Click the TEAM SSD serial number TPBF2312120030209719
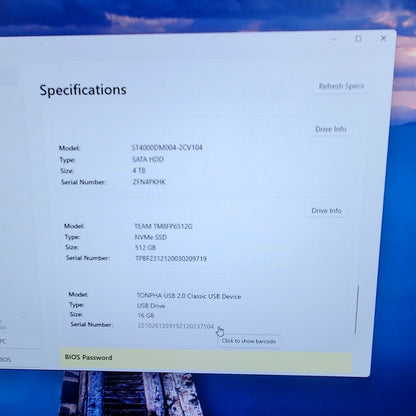This screenshot has width=416, height=416. pos(171,259)
